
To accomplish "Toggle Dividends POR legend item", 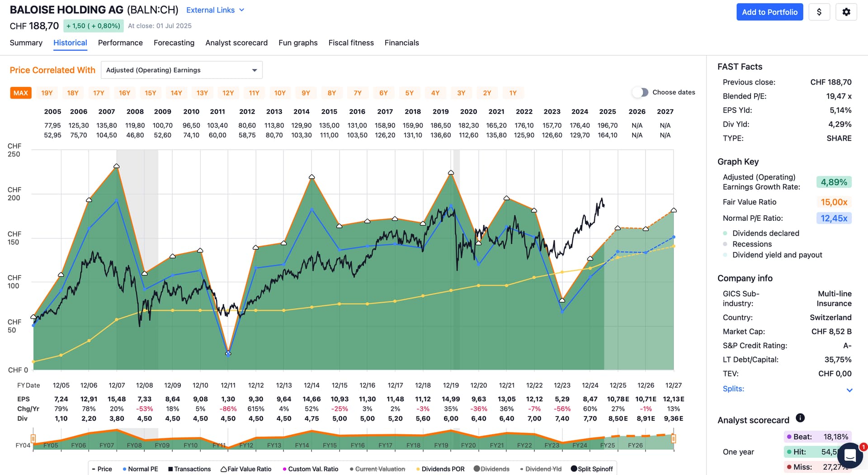I will (x=440, y=469).
